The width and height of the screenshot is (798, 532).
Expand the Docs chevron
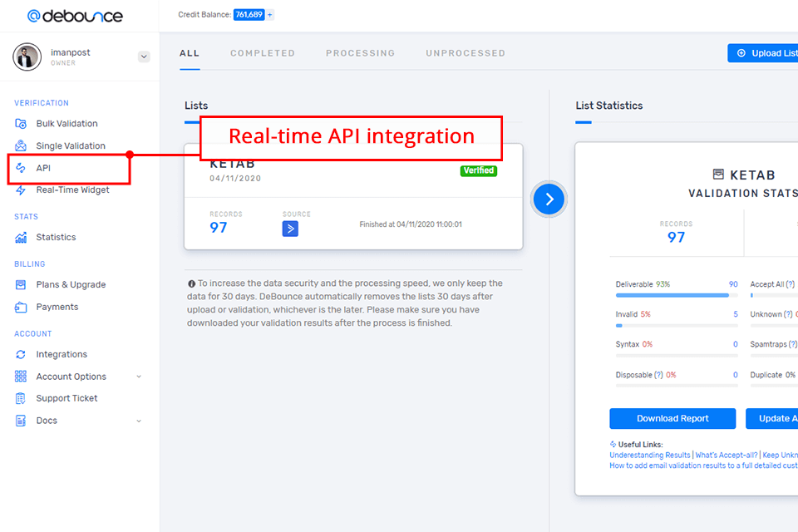pyautogui.click(x=139, y=421)
